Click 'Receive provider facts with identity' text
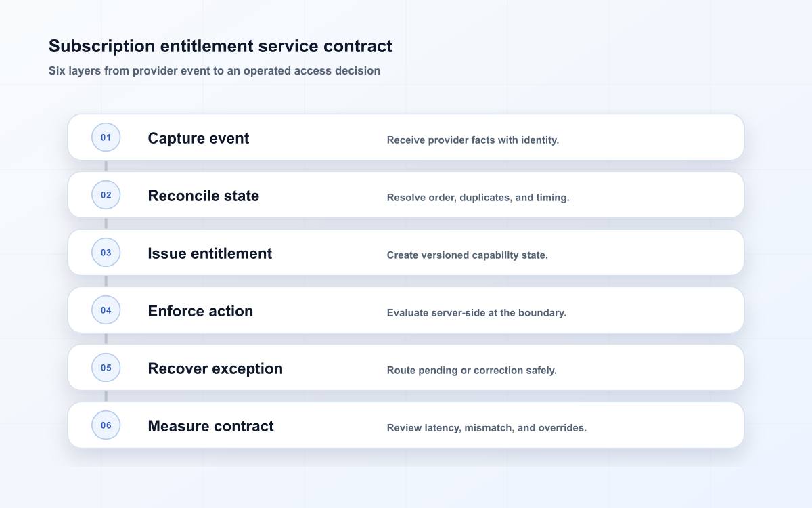812x508 pixels. point(473,140)
